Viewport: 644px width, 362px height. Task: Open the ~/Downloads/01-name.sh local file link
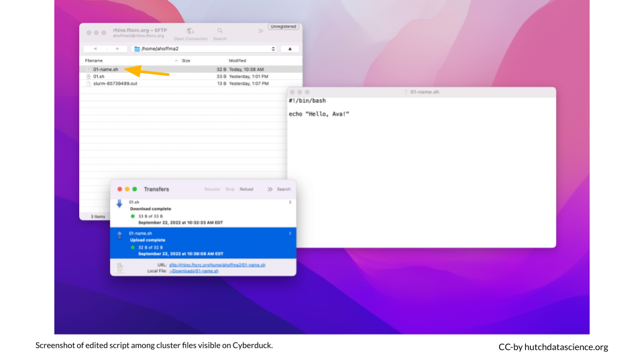(x=193, y=271)
